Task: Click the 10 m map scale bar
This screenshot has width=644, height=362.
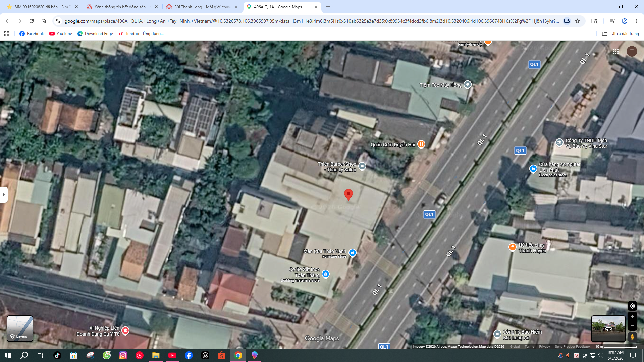Action: pyautogui.click(x=615, y=347)
